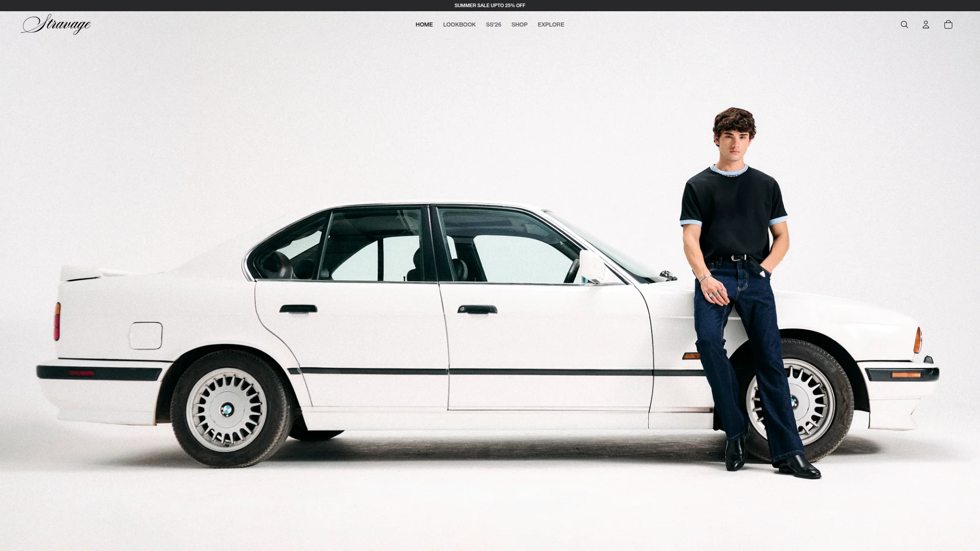Open the LOOKBOOK menu item
This screenshot has width=980, height=551.
[x=459, y=24]
